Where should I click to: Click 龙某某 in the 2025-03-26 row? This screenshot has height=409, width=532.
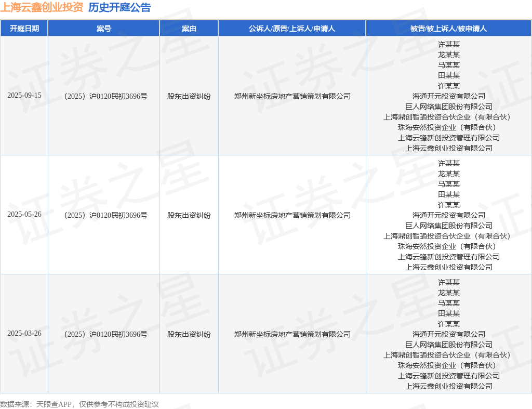tap(448, 293)
